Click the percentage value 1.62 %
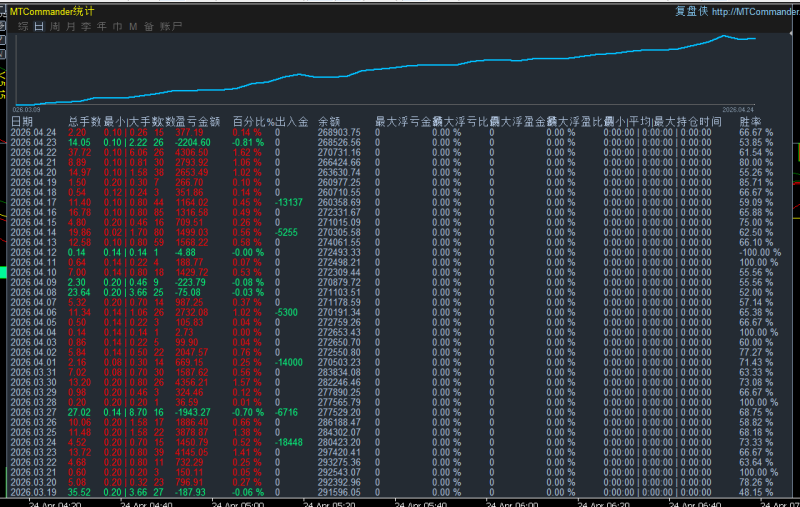Viewport: 800px width, 507px height. click(247, 153)
